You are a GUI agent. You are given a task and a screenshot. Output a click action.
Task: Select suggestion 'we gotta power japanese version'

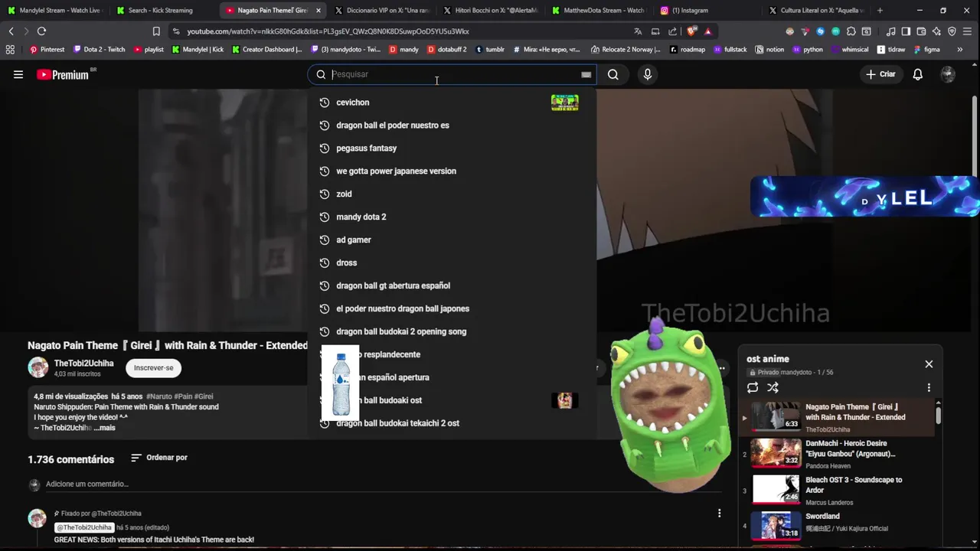(x=452, y=171)
